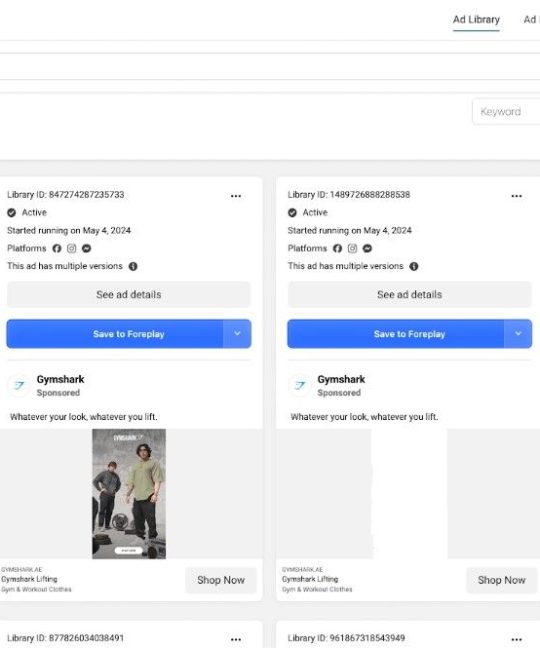Click Shop Now in ad 847274287235733
Image resolution: width=540 pixels, height=648 pixels.
(221, 580)
